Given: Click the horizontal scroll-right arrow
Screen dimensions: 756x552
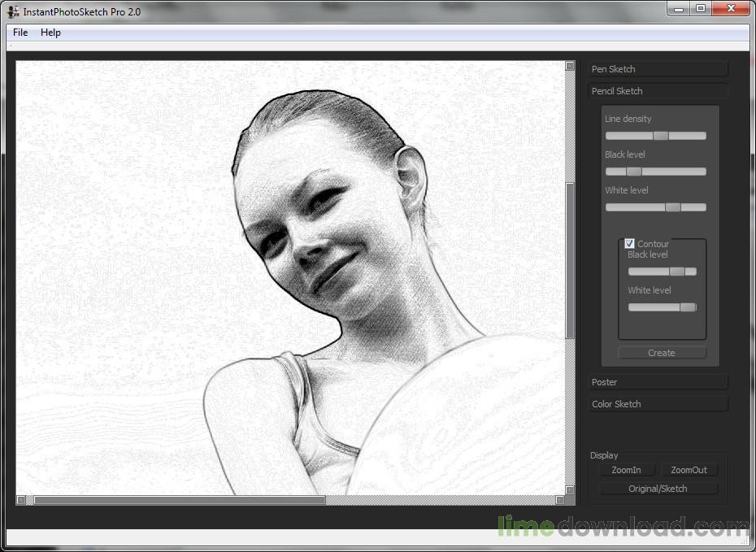Looking at the screenshot, I should [559, 500].
